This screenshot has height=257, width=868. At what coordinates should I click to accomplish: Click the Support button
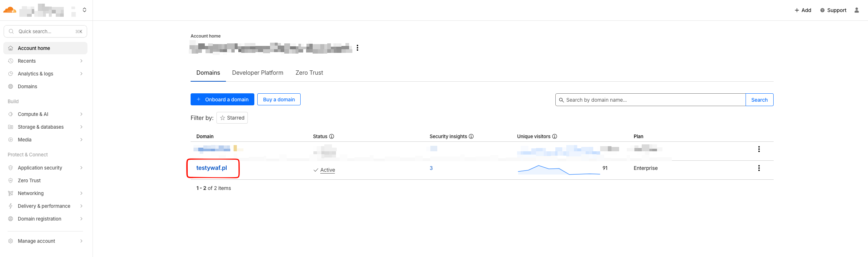(x=833, y=10)
